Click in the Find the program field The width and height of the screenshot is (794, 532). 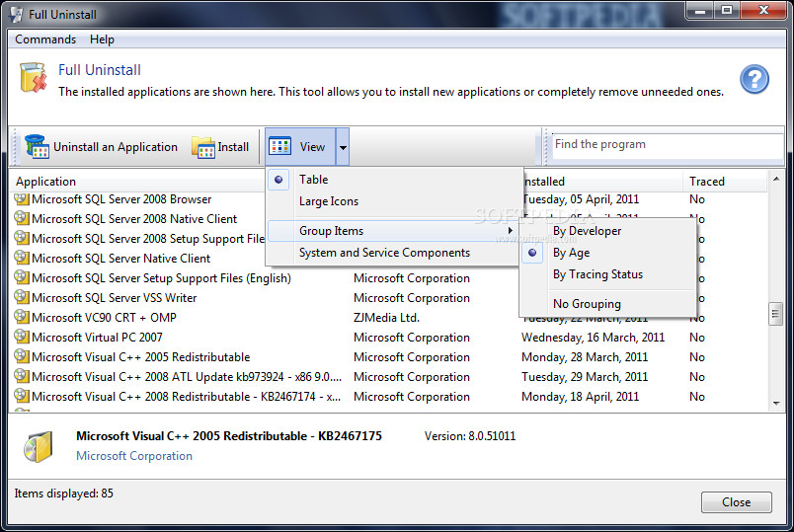click(668, 146)
